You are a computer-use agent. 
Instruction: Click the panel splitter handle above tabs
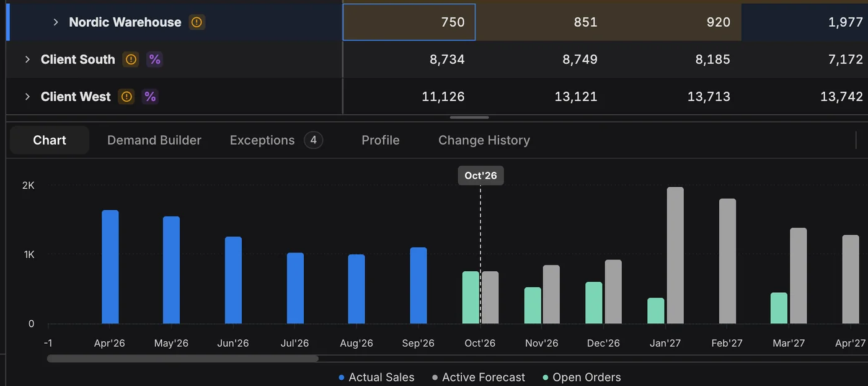[x=469, y=117]
